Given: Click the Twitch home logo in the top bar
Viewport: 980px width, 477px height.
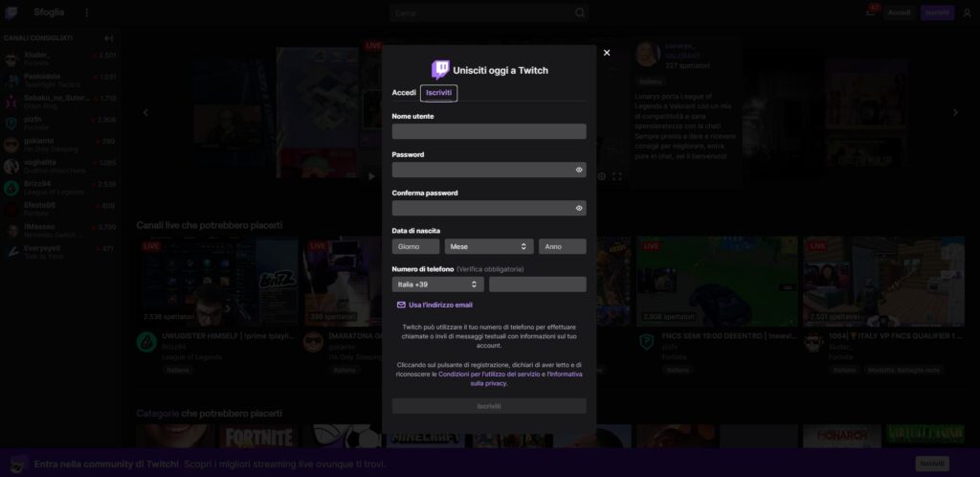Looking at the screenshot, I should point(11,12).
